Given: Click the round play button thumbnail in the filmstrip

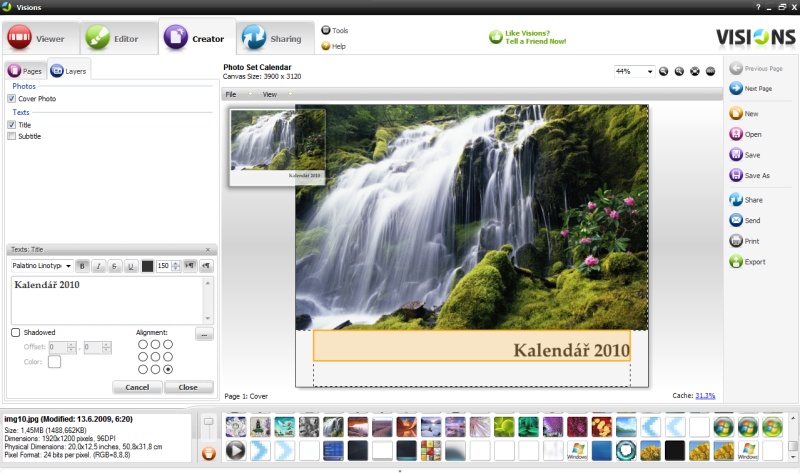Looking at the screenshot, I should click(235, 451).
